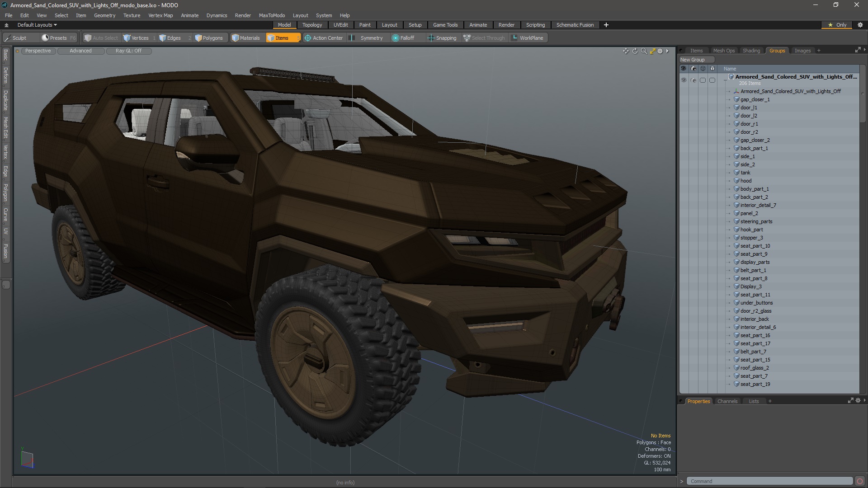The image size is (868, 488).
Task: Click the Name column header
Action: (x=730, y=69)
